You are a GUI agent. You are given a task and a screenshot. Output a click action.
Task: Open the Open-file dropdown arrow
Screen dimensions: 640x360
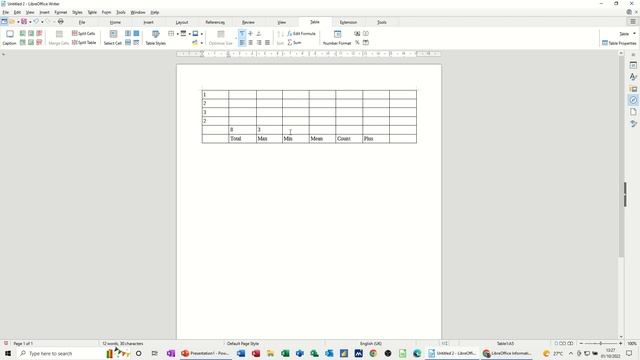tap(18, 22)
